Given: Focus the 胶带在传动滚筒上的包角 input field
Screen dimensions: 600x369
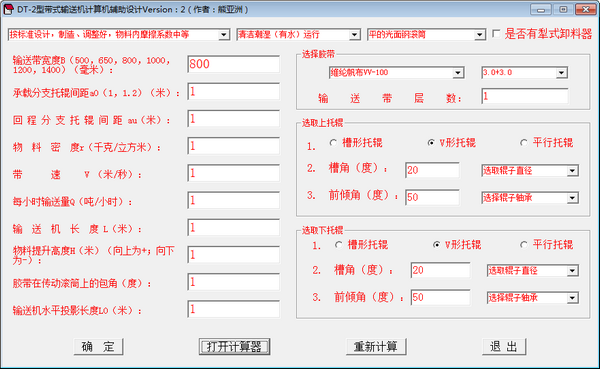Looking at the screenshot, I should 234,282.
